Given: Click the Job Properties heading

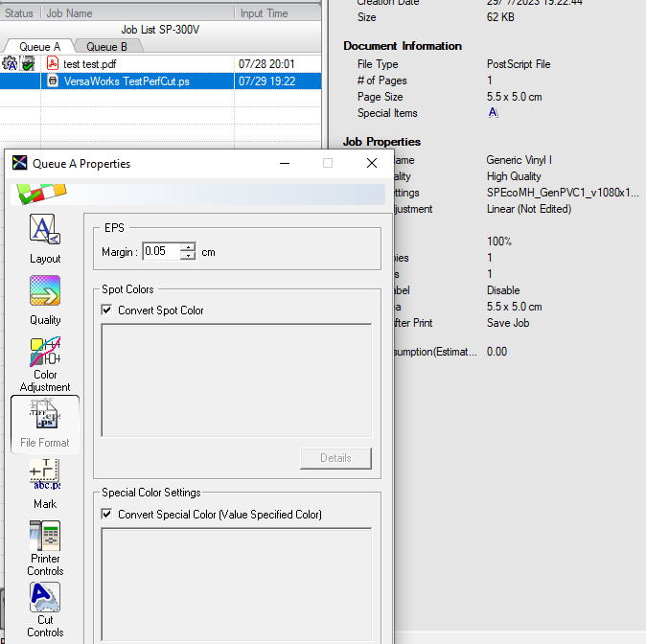Looking at the screenshot, I should pyautogui.click(x=381, y=142).
